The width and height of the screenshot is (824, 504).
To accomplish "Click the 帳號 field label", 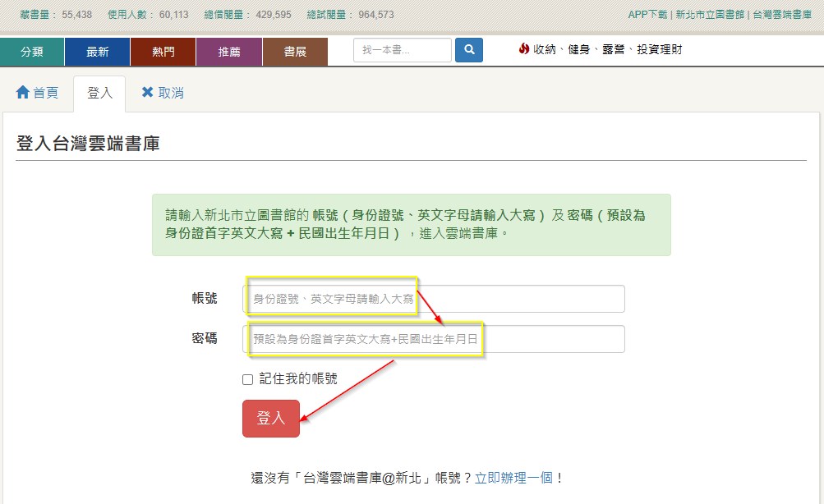I will coord(205,298).
